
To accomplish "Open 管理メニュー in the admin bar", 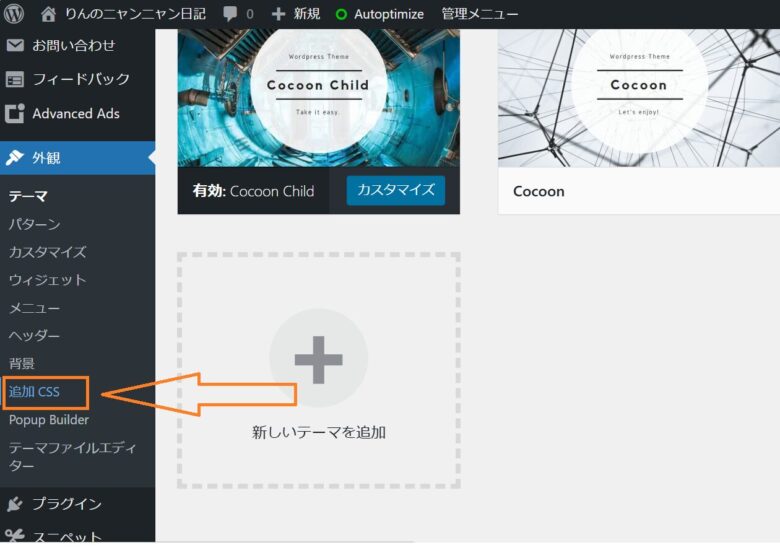I will pos(480,14).
